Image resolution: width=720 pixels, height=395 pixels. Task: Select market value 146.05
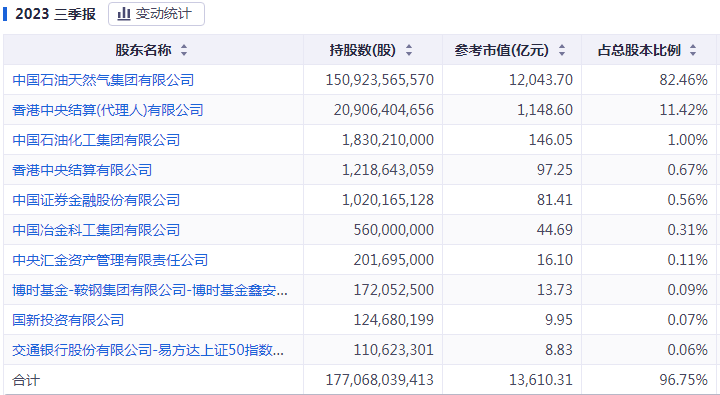[551, 140]
